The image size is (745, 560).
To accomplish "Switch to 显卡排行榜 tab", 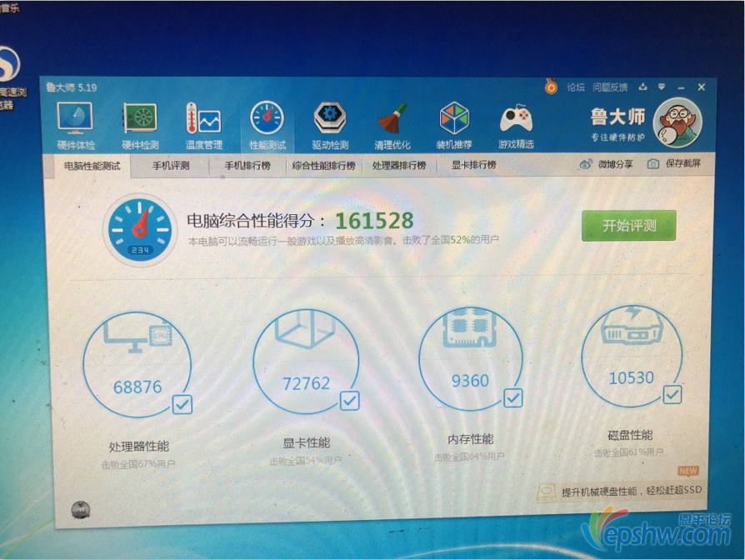I will [473, 165].
